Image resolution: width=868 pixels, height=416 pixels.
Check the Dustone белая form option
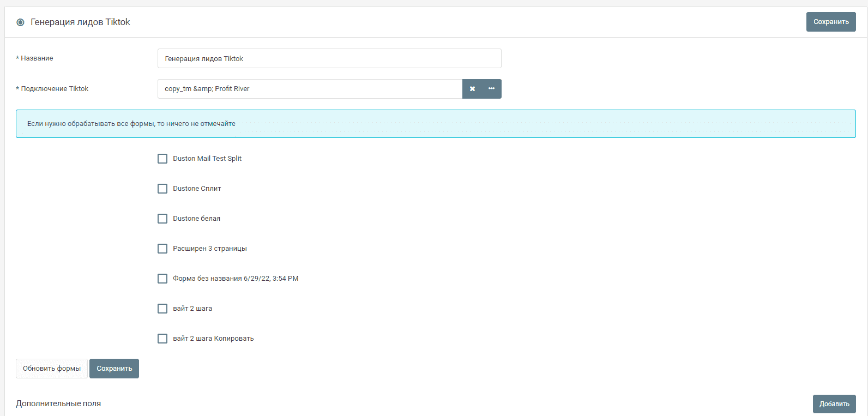[x=162, y=219]
